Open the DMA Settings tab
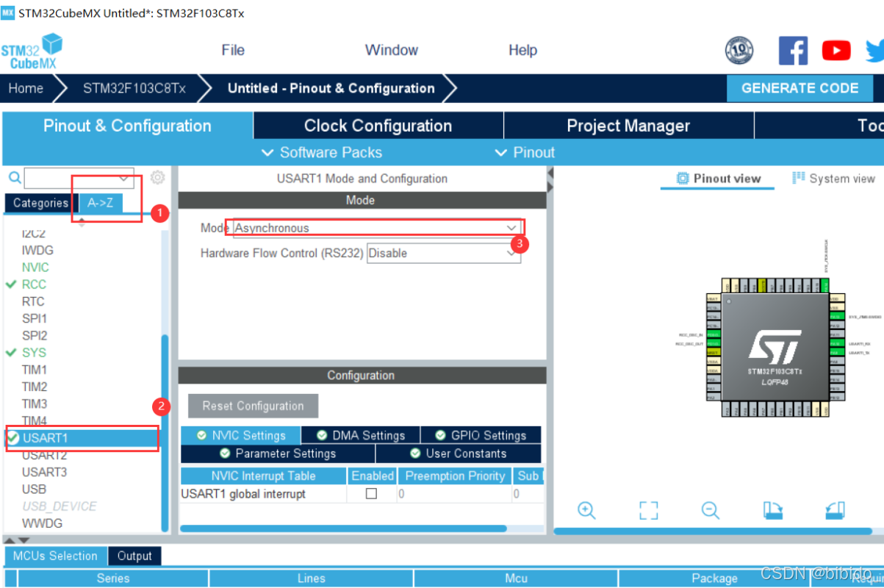The height and width of the screenshot is (588, 884). pyautogui.click(x=361, y=435)
